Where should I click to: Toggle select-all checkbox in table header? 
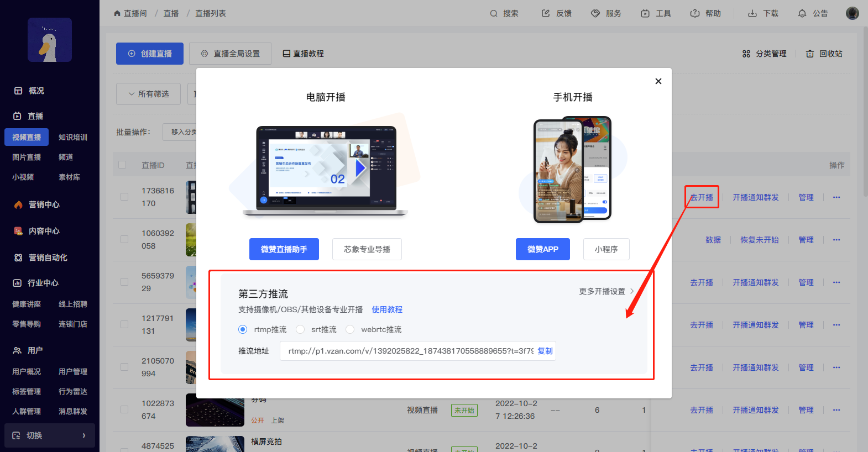click(x=122, y=165)
